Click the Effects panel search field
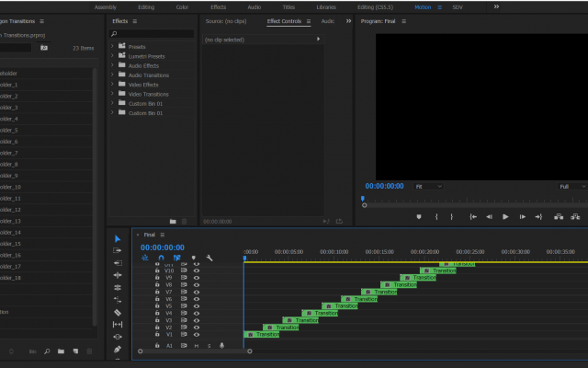Image resolution: width=588 pixels, height=368 pixels. (152, 34)
